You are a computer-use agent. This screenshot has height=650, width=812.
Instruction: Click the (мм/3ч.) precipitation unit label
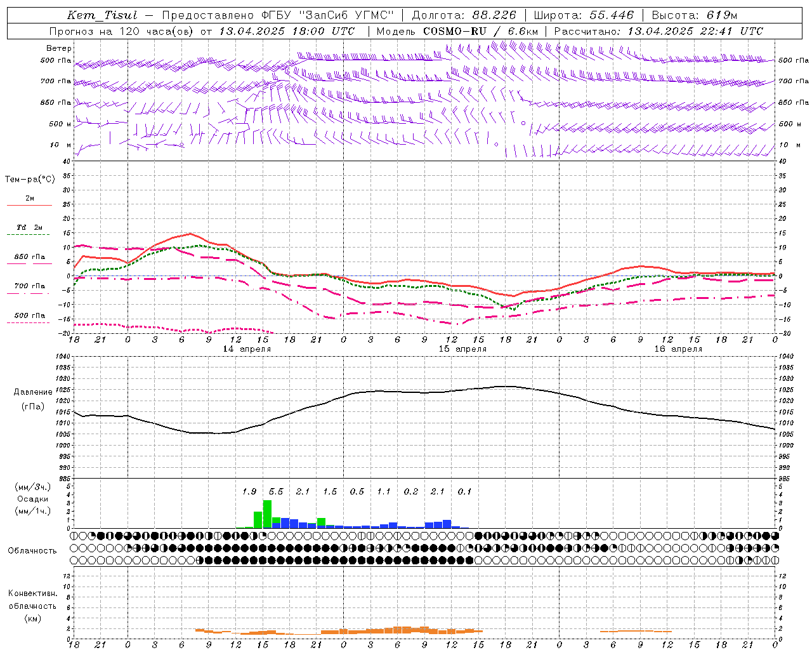(x=33, y=487)
